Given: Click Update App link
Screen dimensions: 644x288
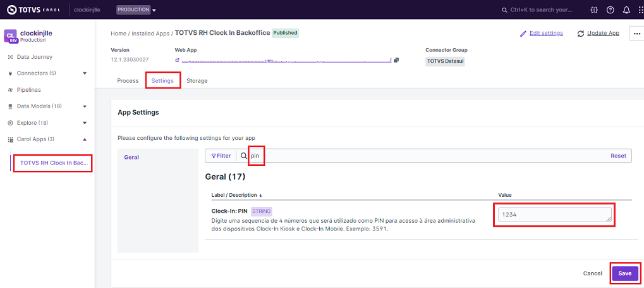Looking at the screenshot, I should (603, 33).
